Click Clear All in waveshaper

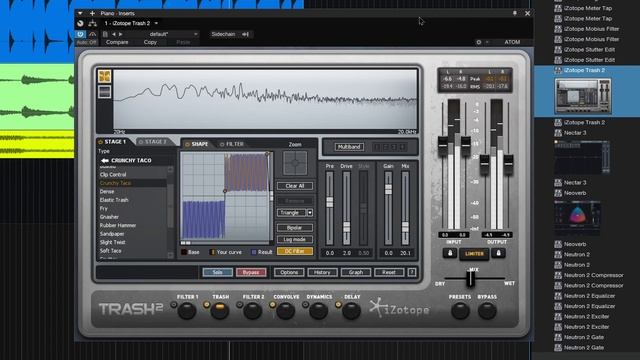point(295,186)
